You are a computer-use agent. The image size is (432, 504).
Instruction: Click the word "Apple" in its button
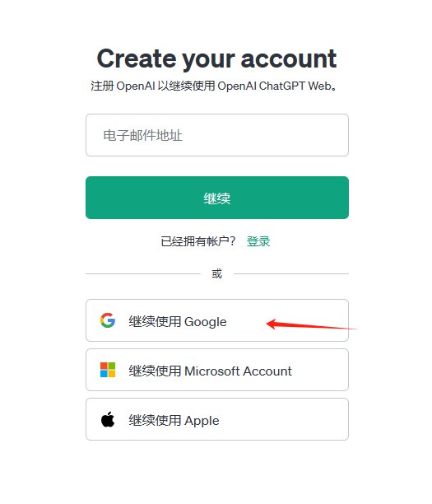202,421
